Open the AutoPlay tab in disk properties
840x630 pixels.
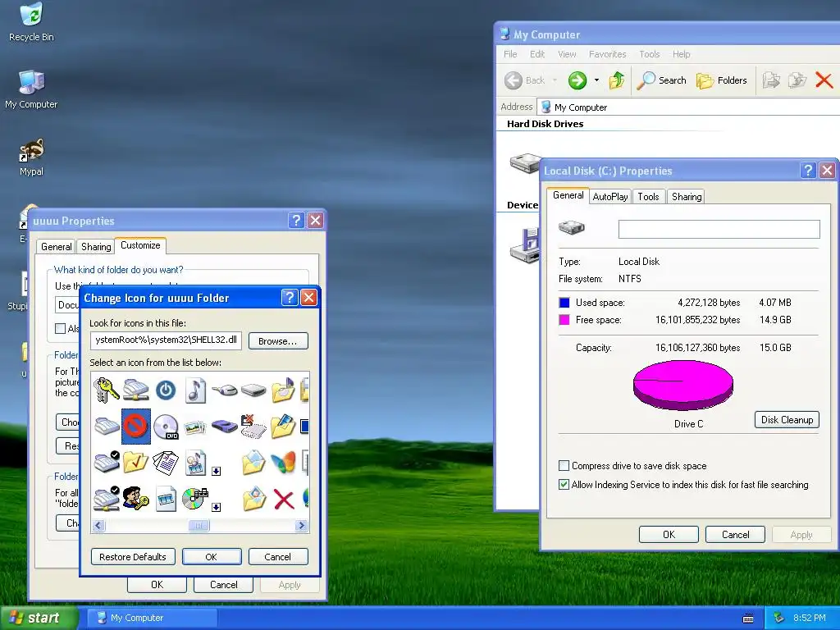point(610,197)
